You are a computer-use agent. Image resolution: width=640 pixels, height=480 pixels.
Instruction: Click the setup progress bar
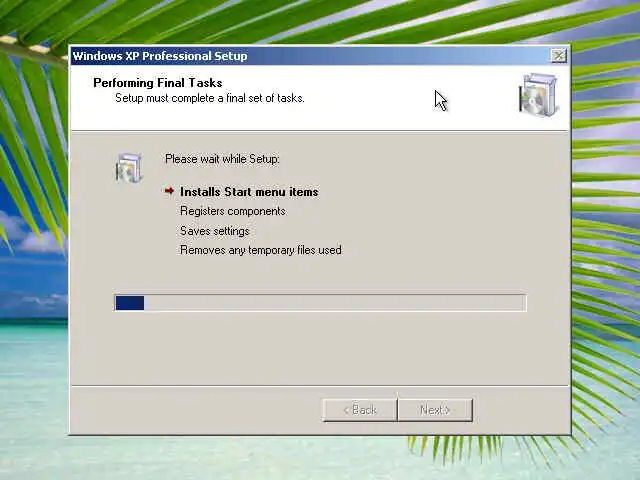pyautogui.click(x=320, y=303)
